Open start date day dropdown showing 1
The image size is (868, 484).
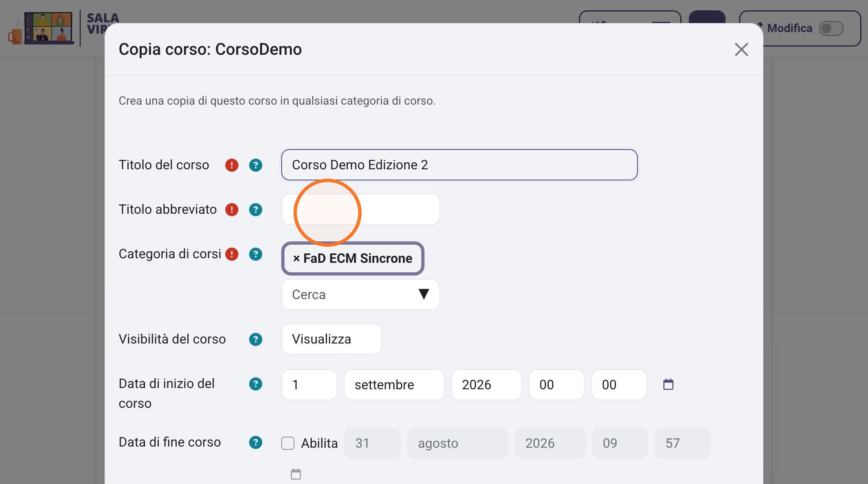(309, 385)
